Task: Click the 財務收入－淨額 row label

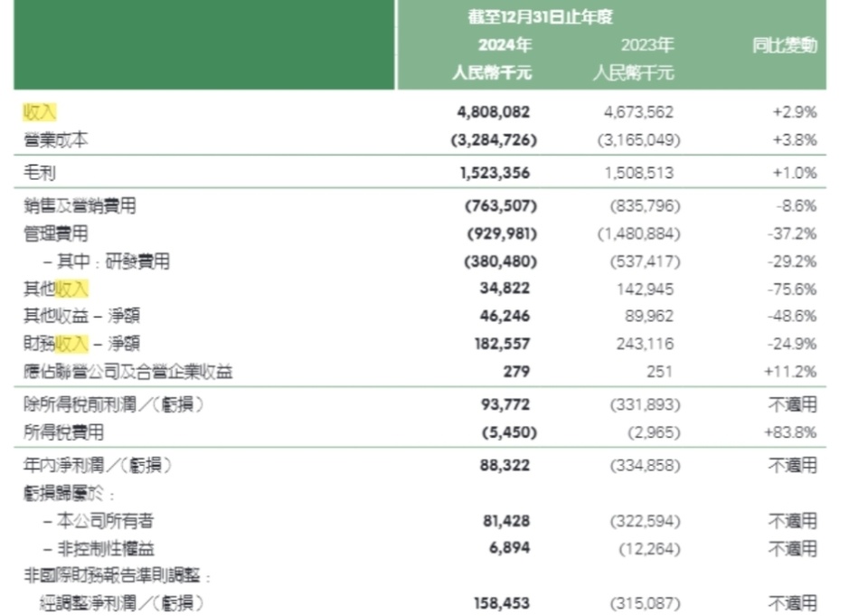Action: 81,344
